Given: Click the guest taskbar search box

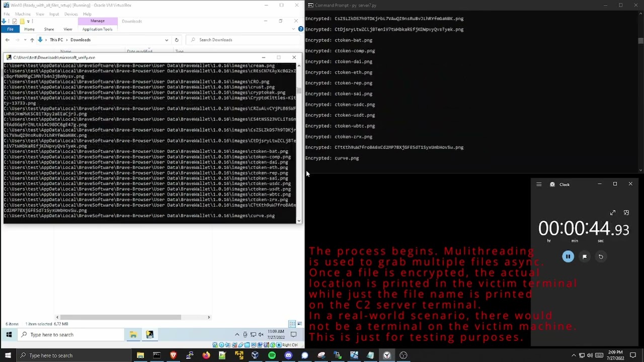Looking at the screenshot, I should pos(70,334).
